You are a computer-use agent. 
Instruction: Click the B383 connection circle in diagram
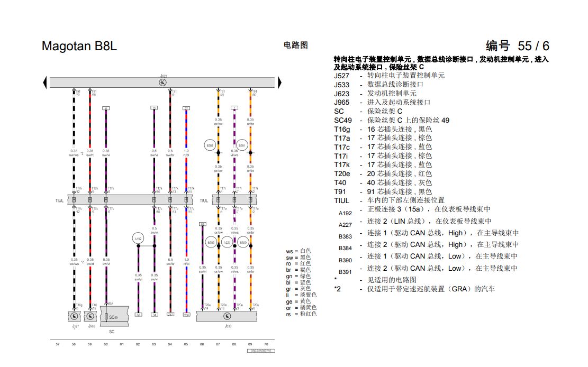tap(211, 243)
